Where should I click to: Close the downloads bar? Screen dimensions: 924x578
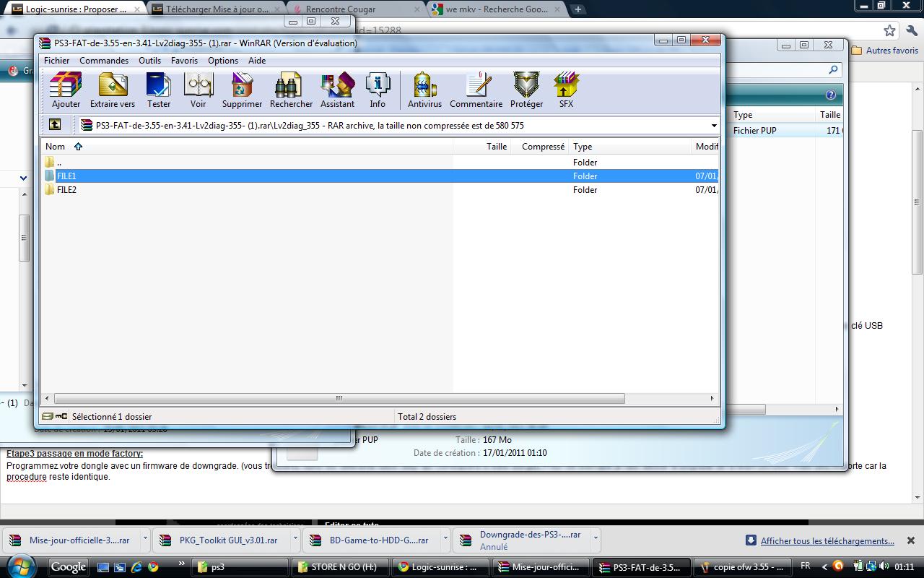pos(911,540)
